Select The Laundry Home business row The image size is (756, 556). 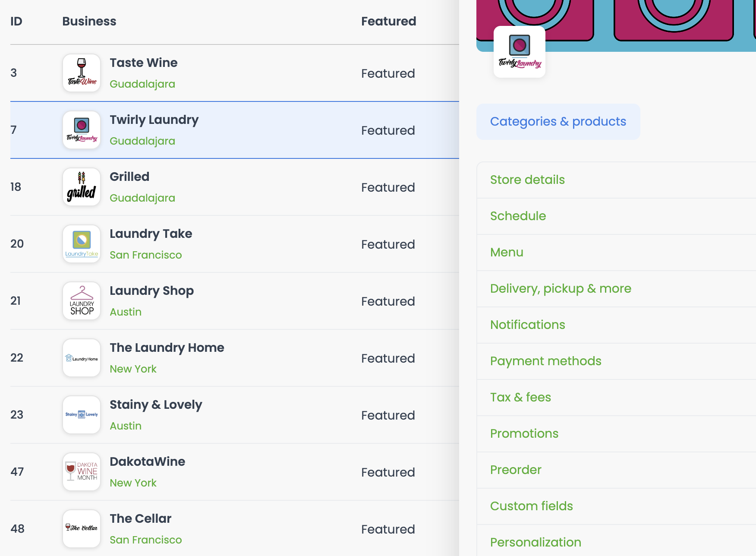(x=235, y=358)
